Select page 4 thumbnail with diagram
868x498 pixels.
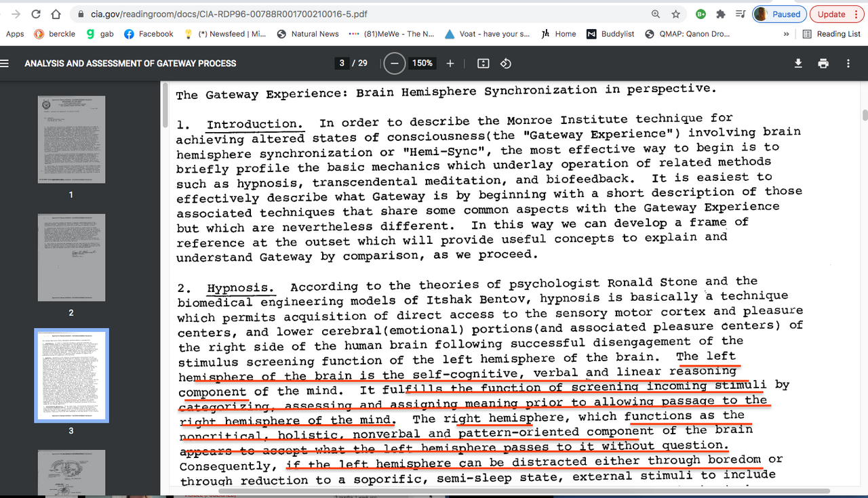[x=71, y=473]
